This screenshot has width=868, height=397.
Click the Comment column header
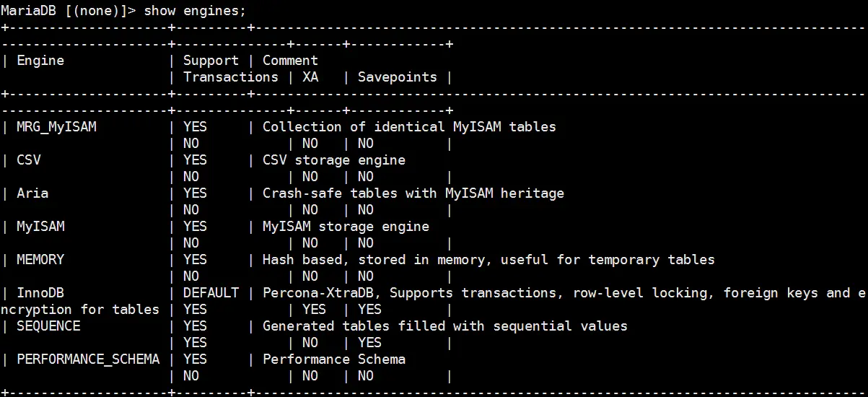coord(290,61)
